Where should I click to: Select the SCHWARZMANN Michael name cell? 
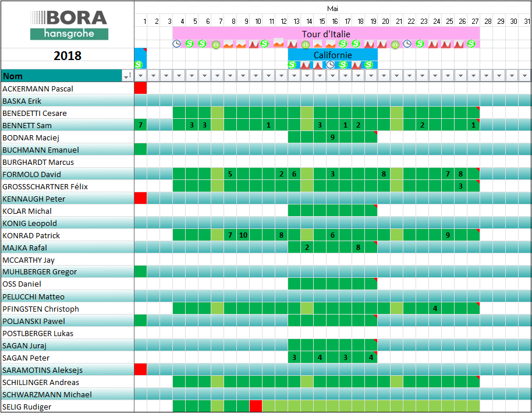pos(67,394)
